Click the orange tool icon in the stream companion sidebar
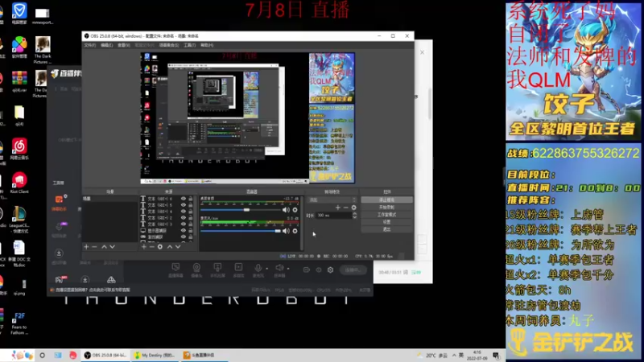Screen dimensions: 644x362 click(59, 200)
